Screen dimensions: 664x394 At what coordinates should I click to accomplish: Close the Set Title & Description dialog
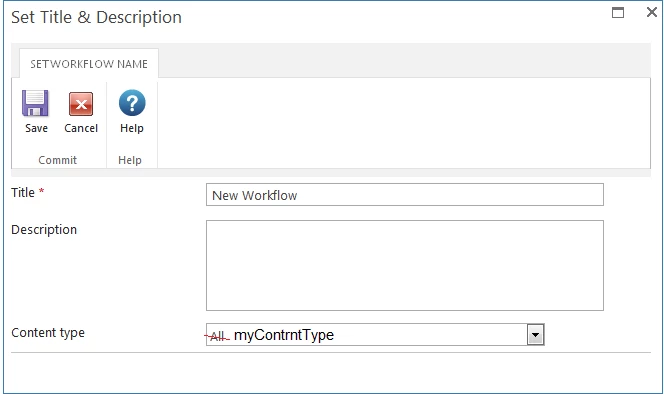pyautogui.click(x=652, y=12)
